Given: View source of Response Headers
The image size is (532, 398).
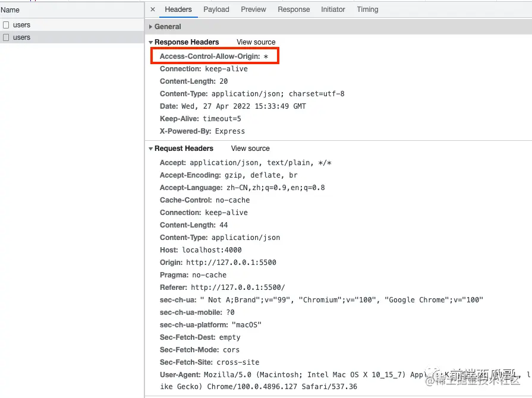Looking at the screenshot, I should click(x=256, y=42).
